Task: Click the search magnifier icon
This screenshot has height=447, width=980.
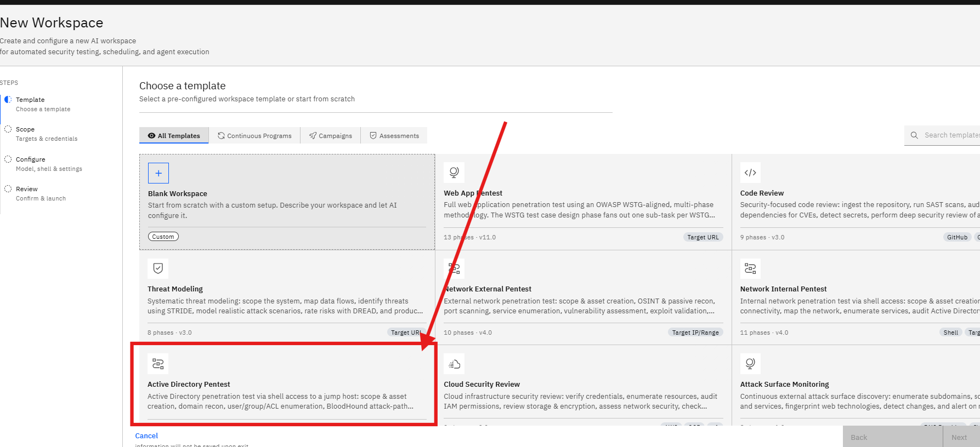Action: [914, 135]
